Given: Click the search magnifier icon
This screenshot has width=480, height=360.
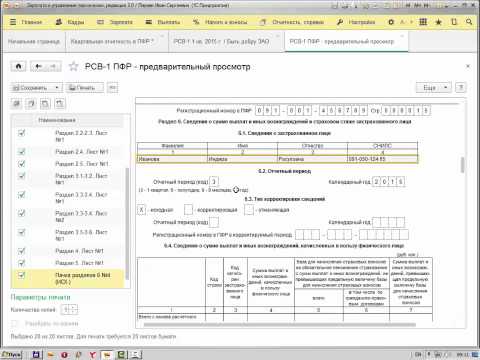Looking at the screenshot, I should pos(469,22).
